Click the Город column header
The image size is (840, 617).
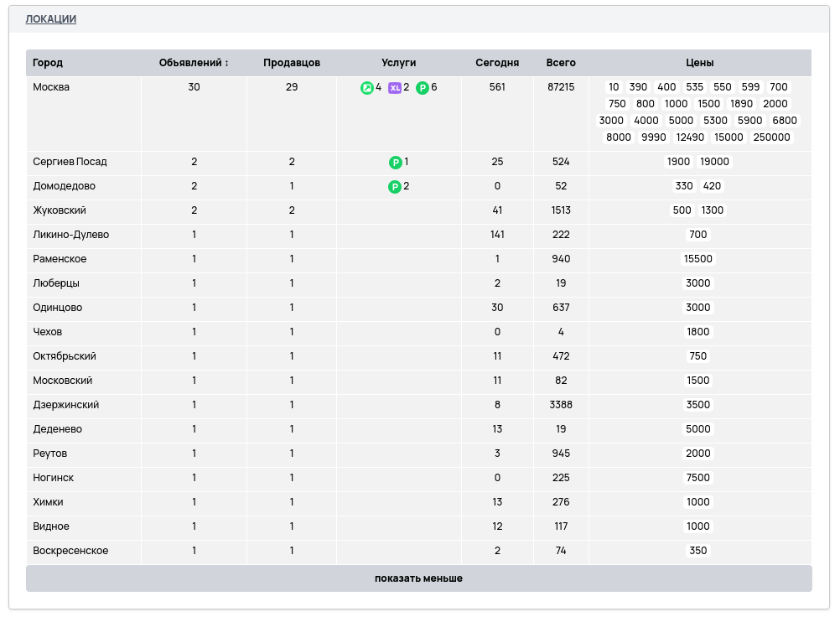48,63
